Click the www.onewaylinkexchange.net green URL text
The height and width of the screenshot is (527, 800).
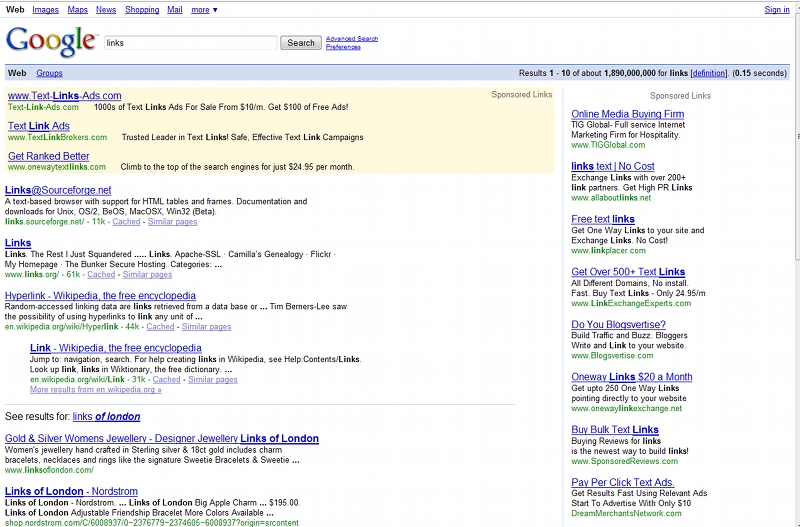coord(627,408)
